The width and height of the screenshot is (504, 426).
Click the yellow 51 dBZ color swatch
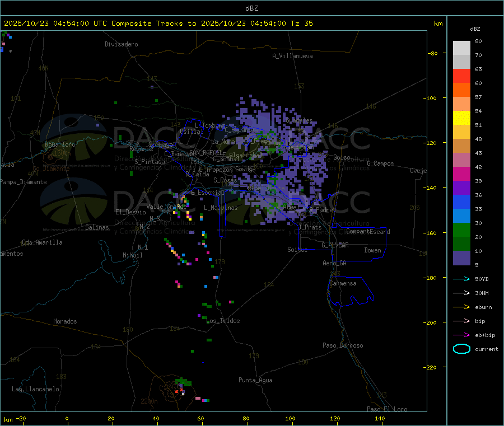(x=461, y=118)
